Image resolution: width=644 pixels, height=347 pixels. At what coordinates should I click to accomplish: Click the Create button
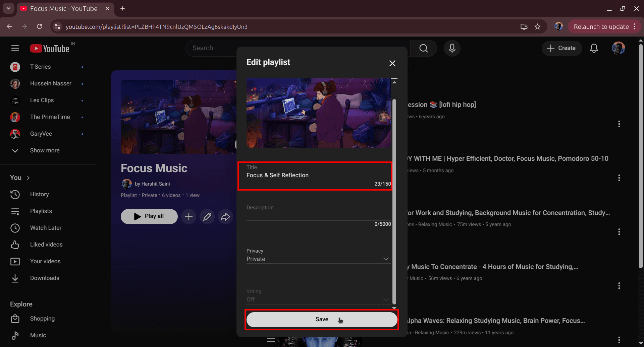tap(561, 48)
